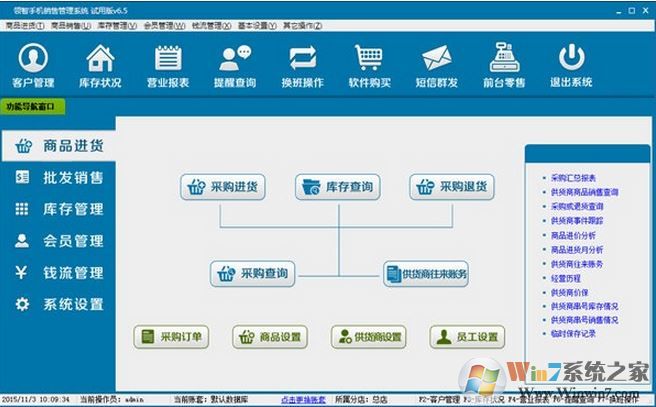
Task: Open the 商品进货(T) menu
Action: pos(25,26)
